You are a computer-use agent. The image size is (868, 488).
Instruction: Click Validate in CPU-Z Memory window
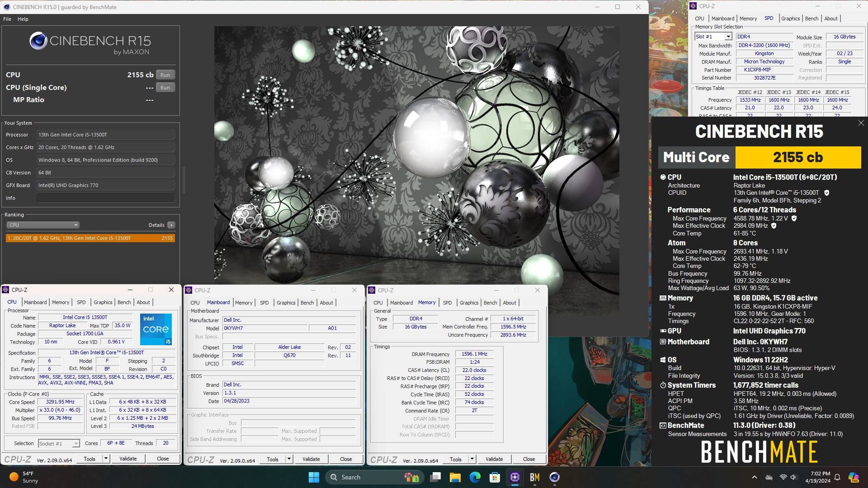click(494, 459)
